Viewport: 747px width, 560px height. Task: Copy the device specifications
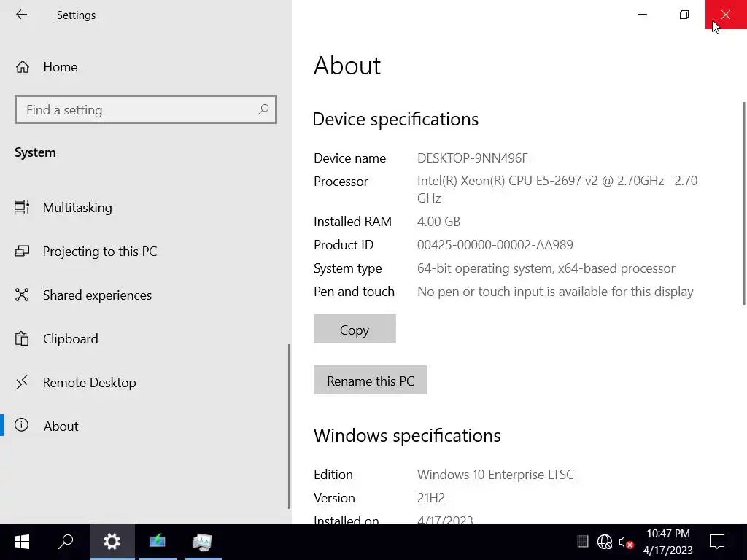[355, 329]
